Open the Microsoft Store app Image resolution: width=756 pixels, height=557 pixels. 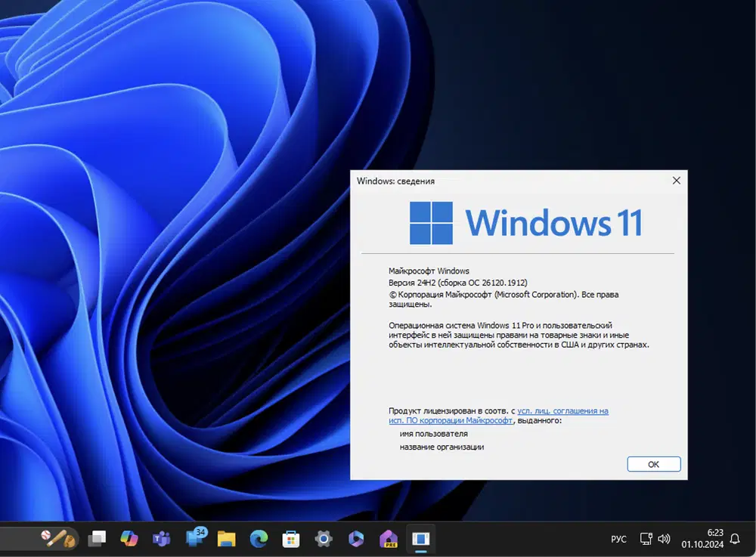click(291, 538)
